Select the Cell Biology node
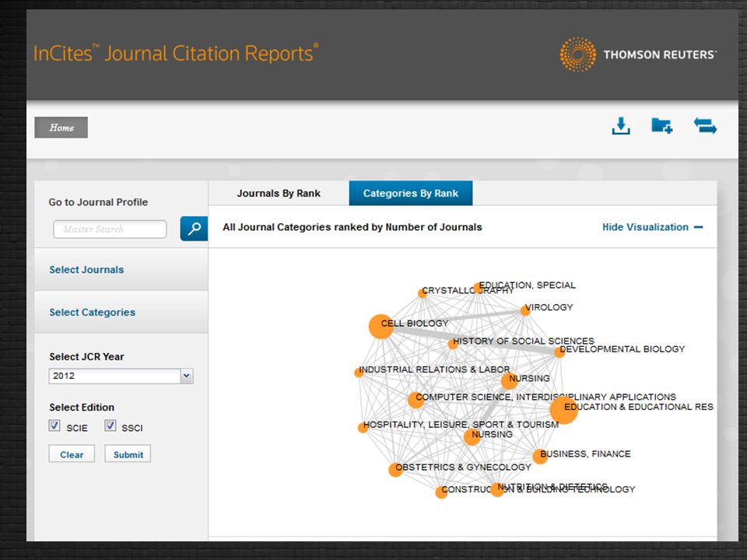Image resolution: width=747 pixels, height=560 pixels. (x=381, y=327)
